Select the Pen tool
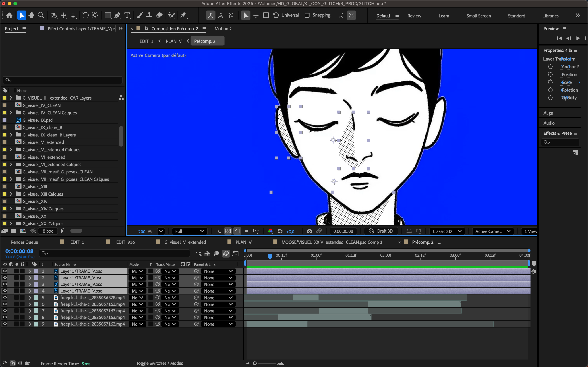Viewport: 588px width, 367px height. click(117, 15)
